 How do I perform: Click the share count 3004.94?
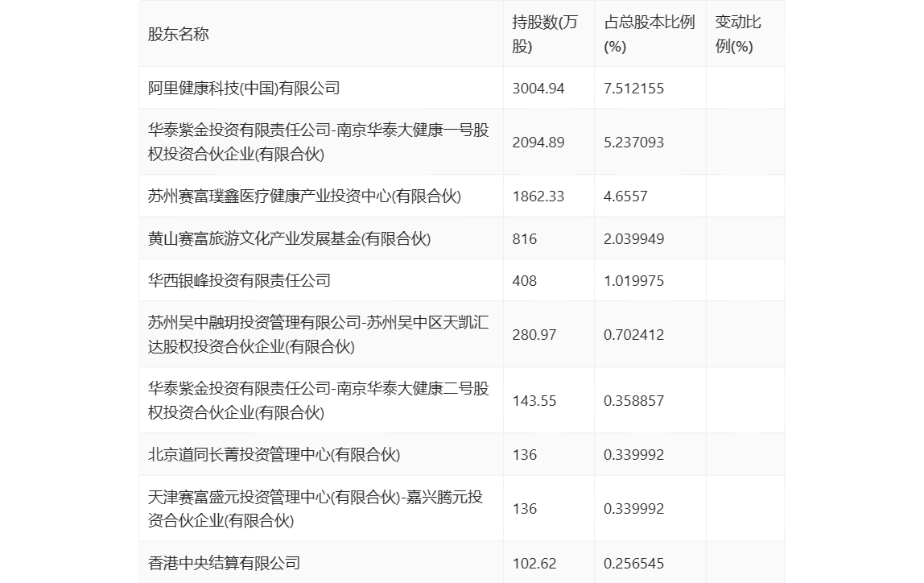point(538,89)
